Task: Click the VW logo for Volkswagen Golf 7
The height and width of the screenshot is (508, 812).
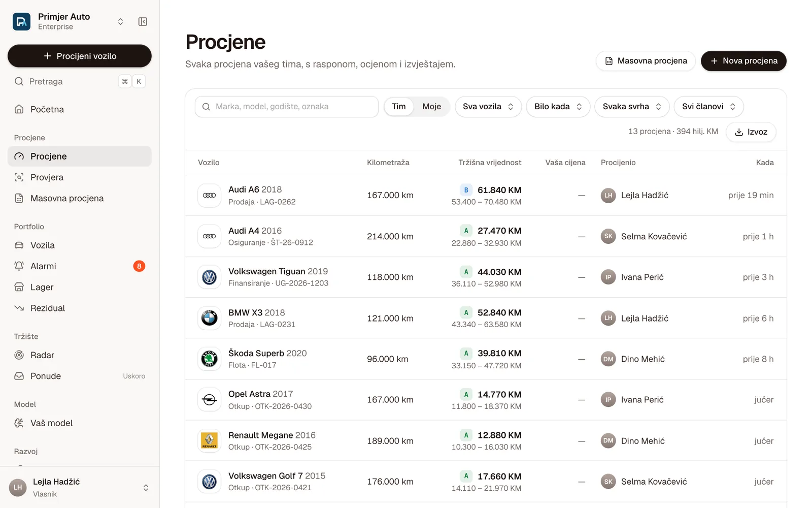Action: [x=210, y=482]
